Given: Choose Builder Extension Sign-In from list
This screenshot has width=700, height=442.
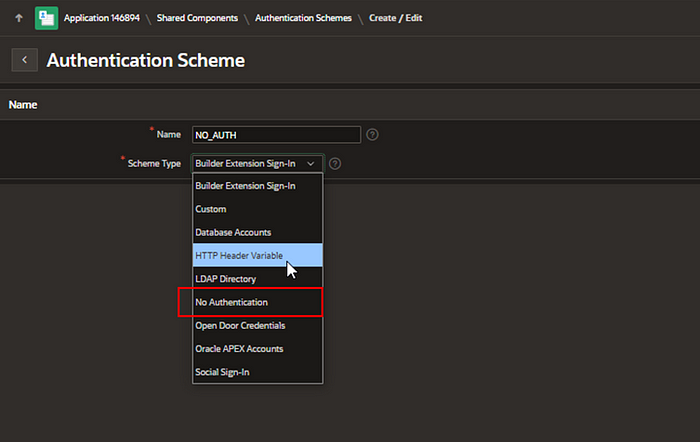Looking at the screenshot, I should click(258, 186).
